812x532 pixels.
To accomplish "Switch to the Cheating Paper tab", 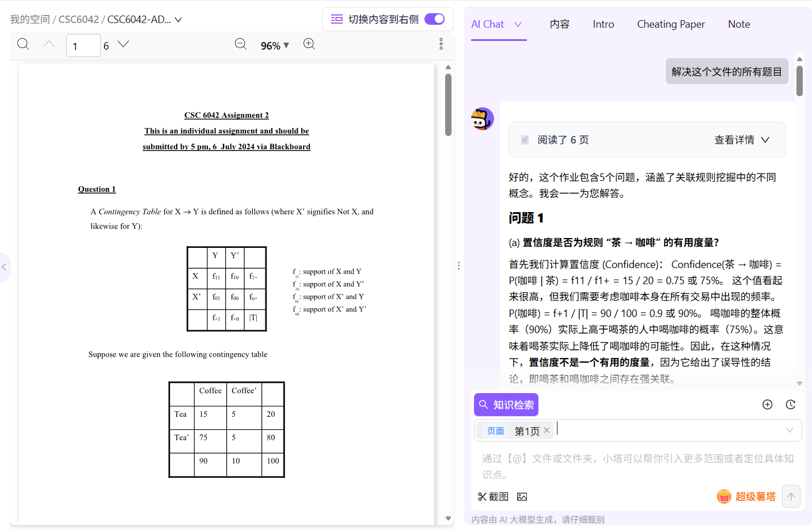I will pos(670,24).
